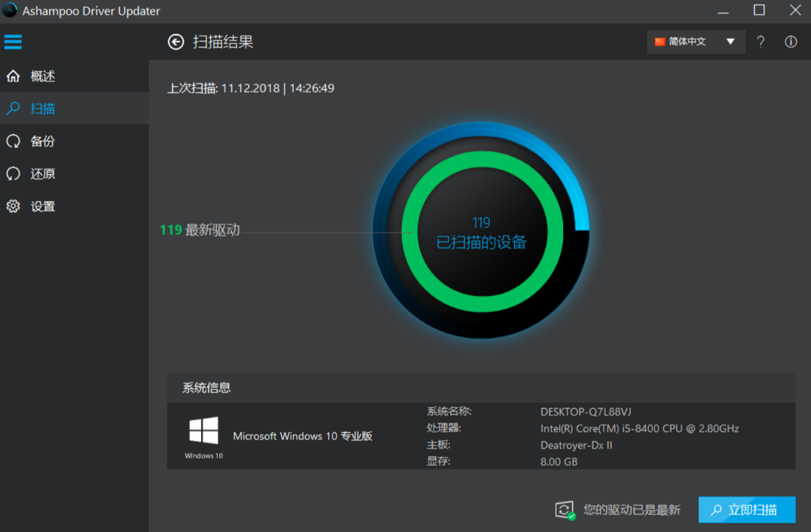
Task: Click the home icon for 概述
Action: click(x=13, y=76)
